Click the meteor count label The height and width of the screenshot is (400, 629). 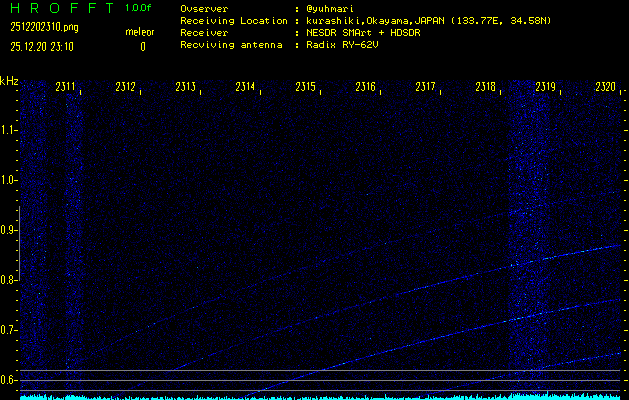pos(140,33)
